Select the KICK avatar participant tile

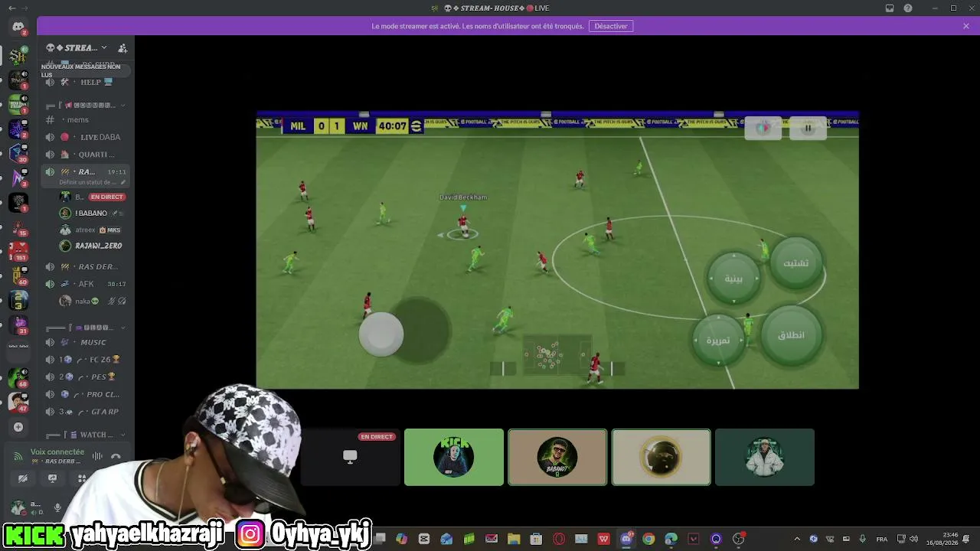454,457
